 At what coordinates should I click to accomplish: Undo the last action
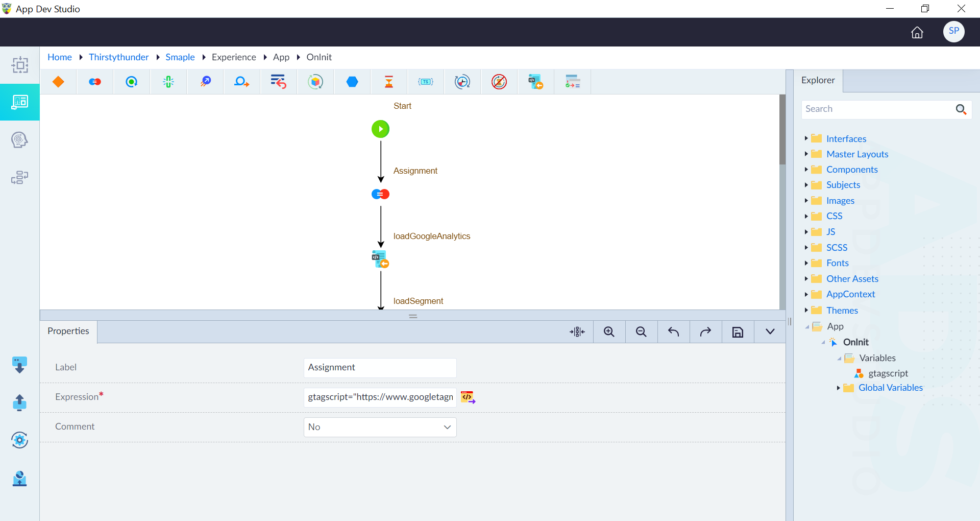673,332
